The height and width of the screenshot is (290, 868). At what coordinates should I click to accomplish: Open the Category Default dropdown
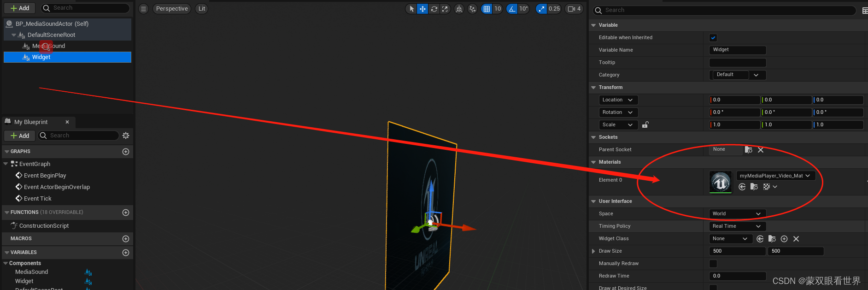point(738,75)
